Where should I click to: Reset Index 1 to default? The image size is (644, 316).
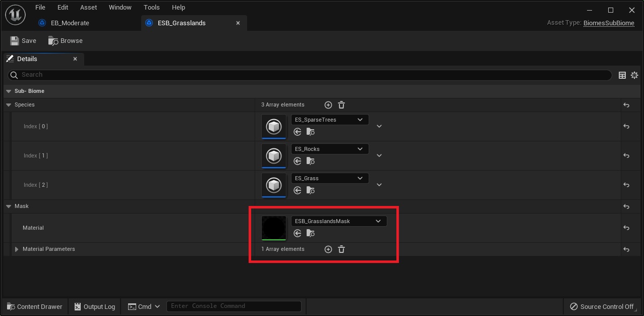coord(626,155)
